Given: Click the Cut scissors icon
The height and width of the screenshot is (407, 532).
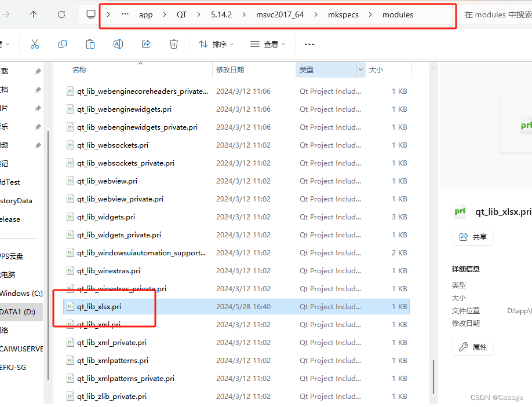Looking at the screenshot, I should pyautogui.click(x=35, y=44).
